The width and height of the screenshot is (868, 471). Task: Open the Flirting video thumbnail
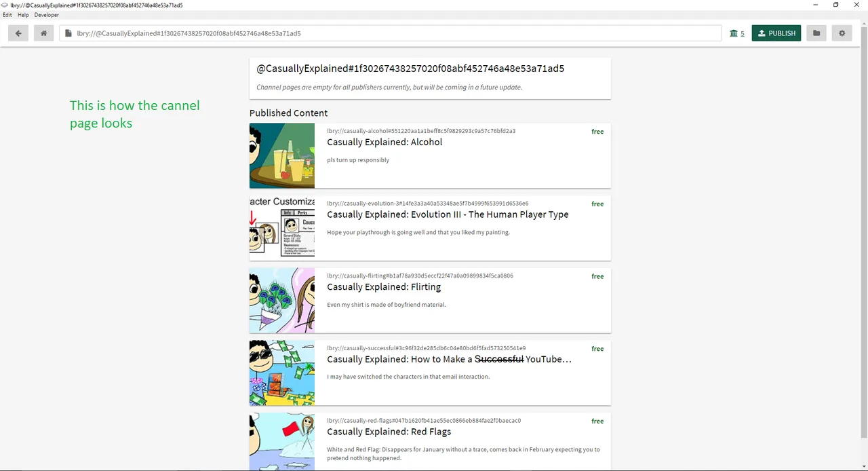tap(282, 301)
